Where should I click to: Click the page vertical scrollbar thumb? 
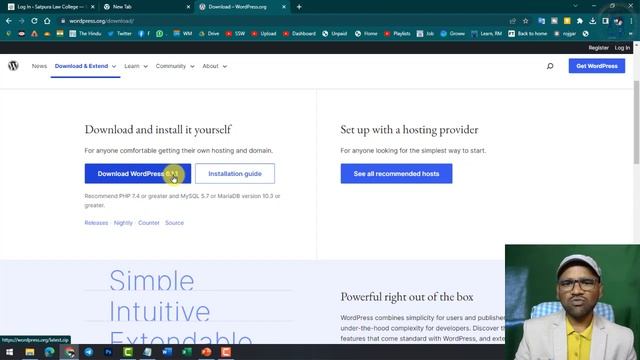pyautogui.click(x=636, y=122)
